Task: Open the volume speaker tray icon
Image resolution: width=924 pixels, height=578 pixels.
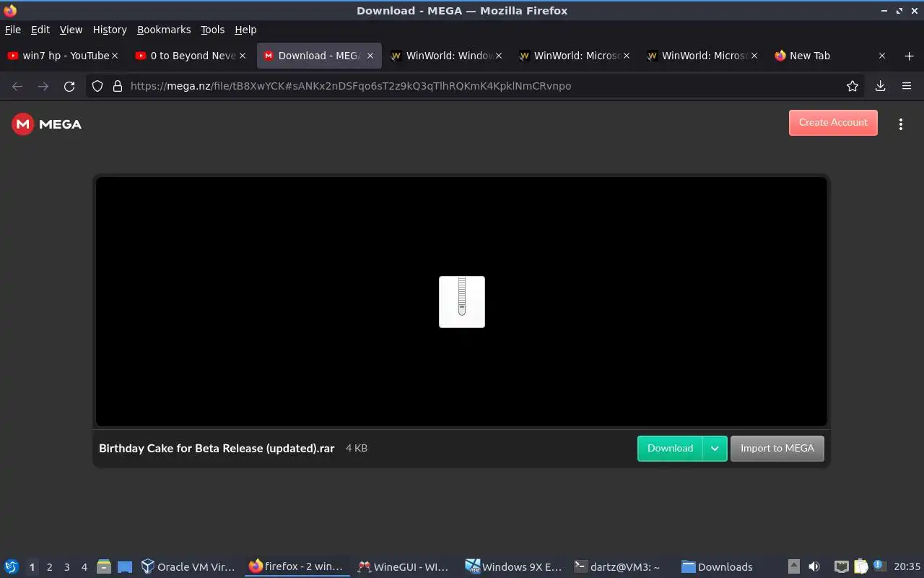Action: coord(814,567)
